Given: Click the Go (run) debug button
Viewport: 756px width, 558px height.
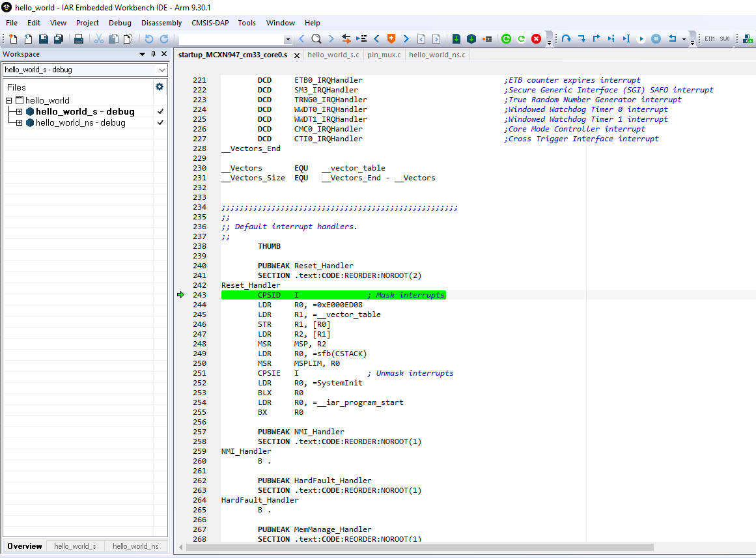Looking at the screenshot, I should pyautogui.click(x=641, y=39).
